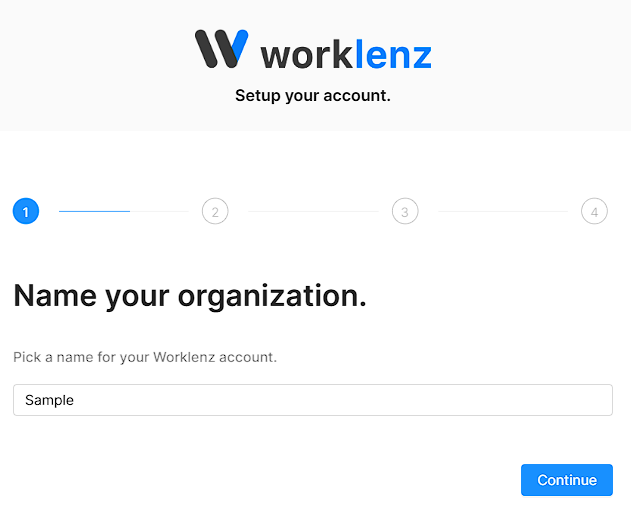The height and width of the screenshot is (512, 631).
Task: Click the Worklenz W logo icon
Action: [221, 49]
